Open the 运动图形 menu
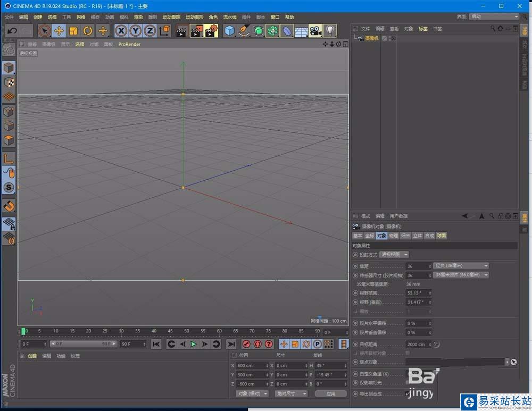532x411 pixels. pos(194,17)
